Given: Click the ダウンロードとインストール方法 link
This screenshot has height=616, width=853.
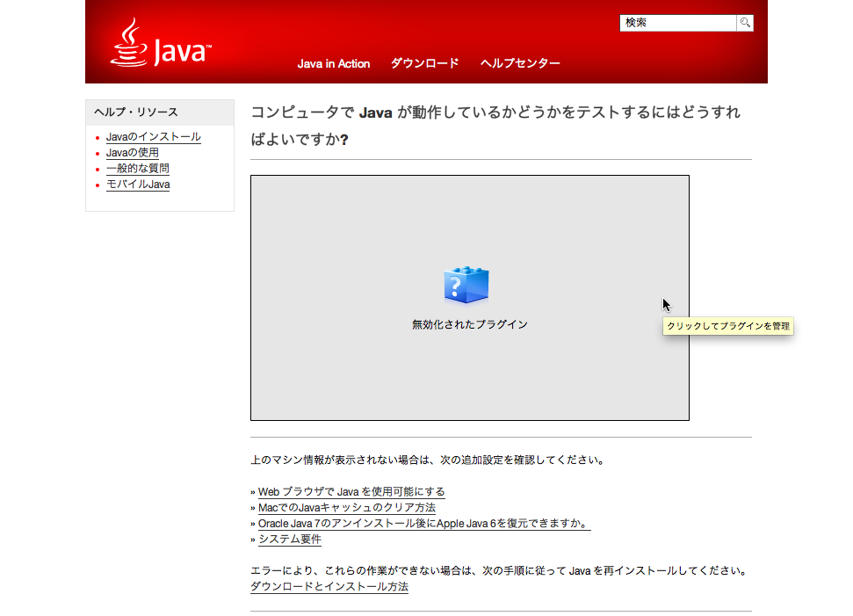Looking at the screenshot, I should (329, 587).
